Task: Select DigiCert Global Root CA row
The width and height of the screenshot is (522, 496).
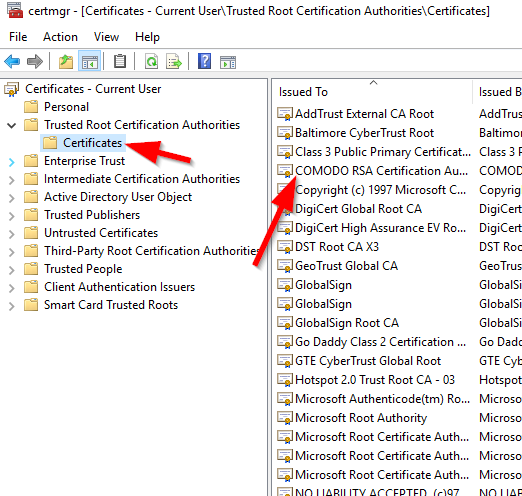Action: (x=358, y=209)
